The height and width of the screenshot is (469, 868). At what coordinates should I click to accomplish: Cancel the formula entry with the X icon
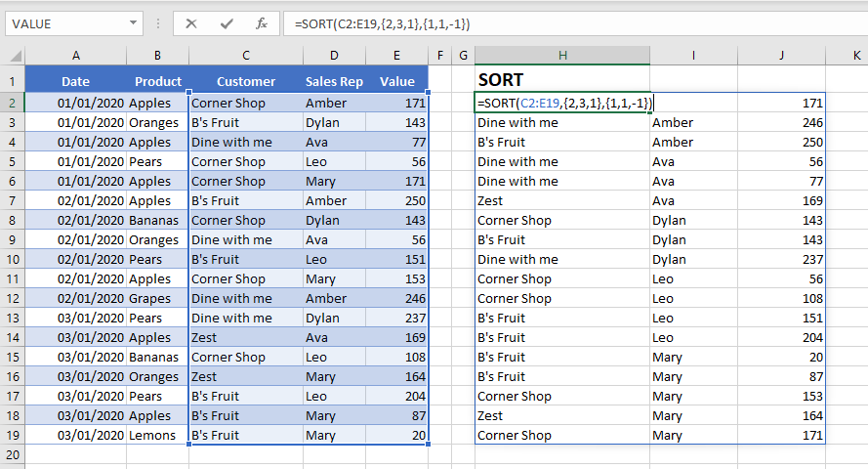click(x=191, y=23)
